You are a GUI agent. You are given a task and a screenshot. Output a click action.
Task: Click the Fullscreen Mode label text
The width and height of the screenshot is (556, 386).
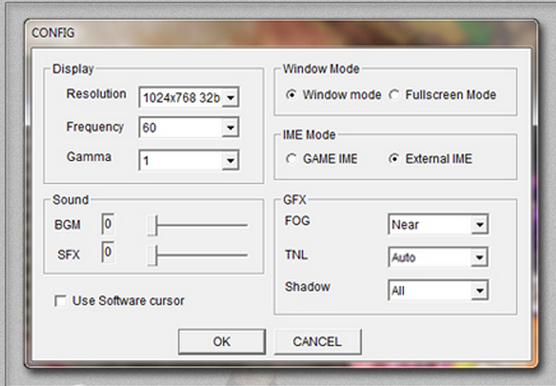coord(451,95)
